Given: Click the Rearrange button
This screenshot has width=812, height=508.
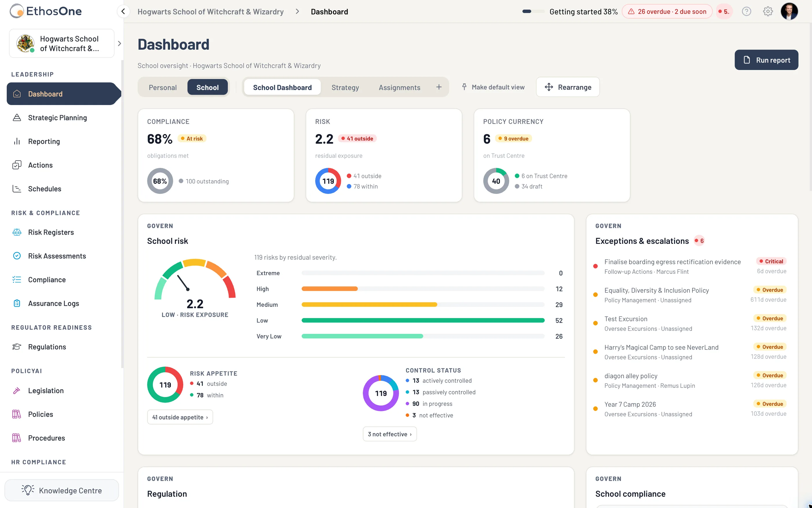Looking at the screenshot, I should coord(568,87).
